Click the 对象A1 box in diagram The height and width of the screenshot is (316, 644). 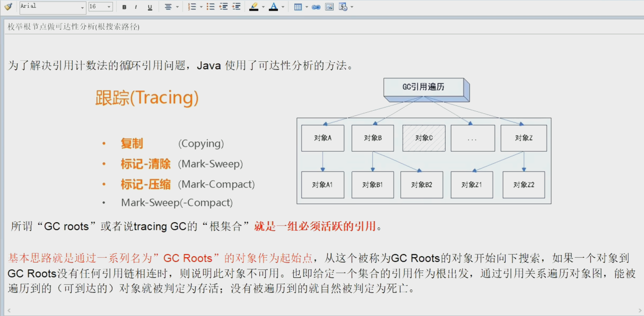click(323, 185)
